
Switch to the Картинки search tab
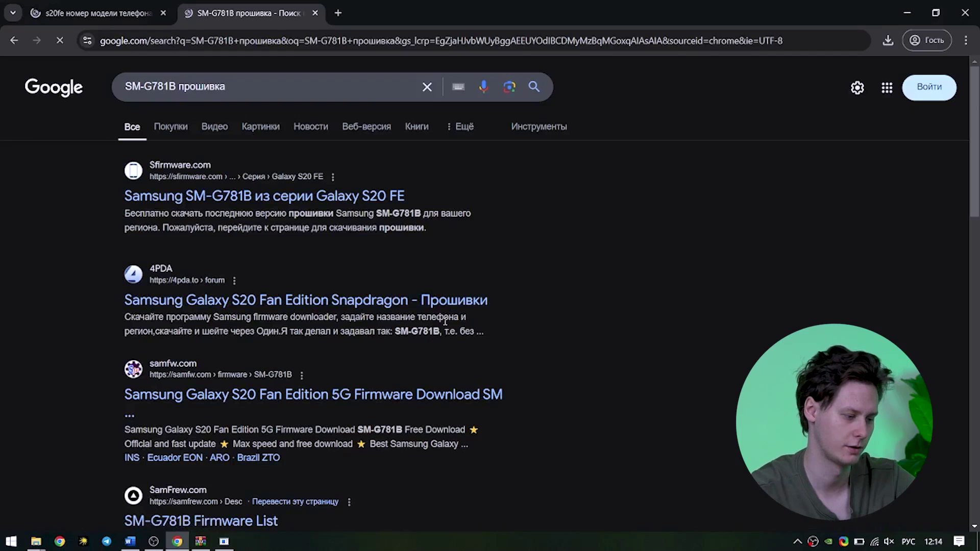pyautogui.click(x=260, y=127)
